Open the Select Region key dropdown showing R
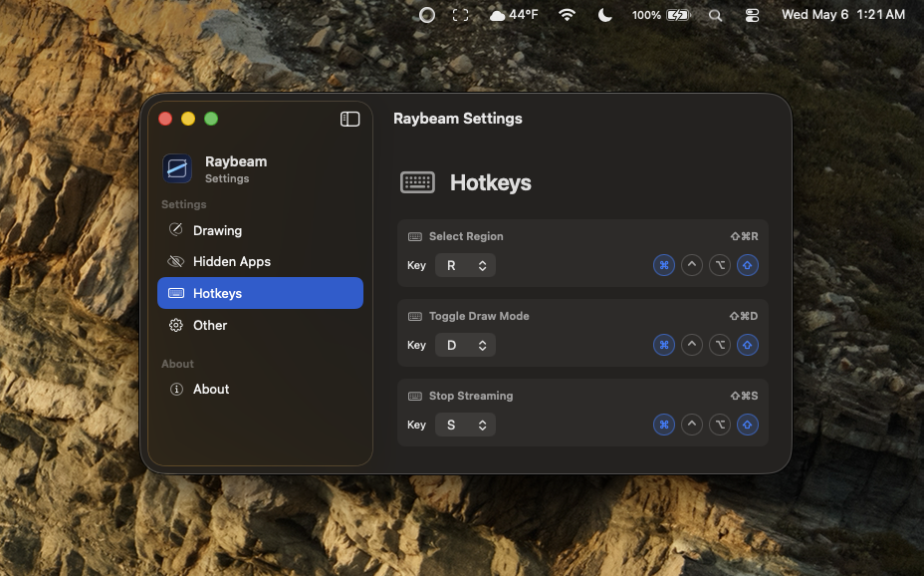 click(x=465, y=265)
